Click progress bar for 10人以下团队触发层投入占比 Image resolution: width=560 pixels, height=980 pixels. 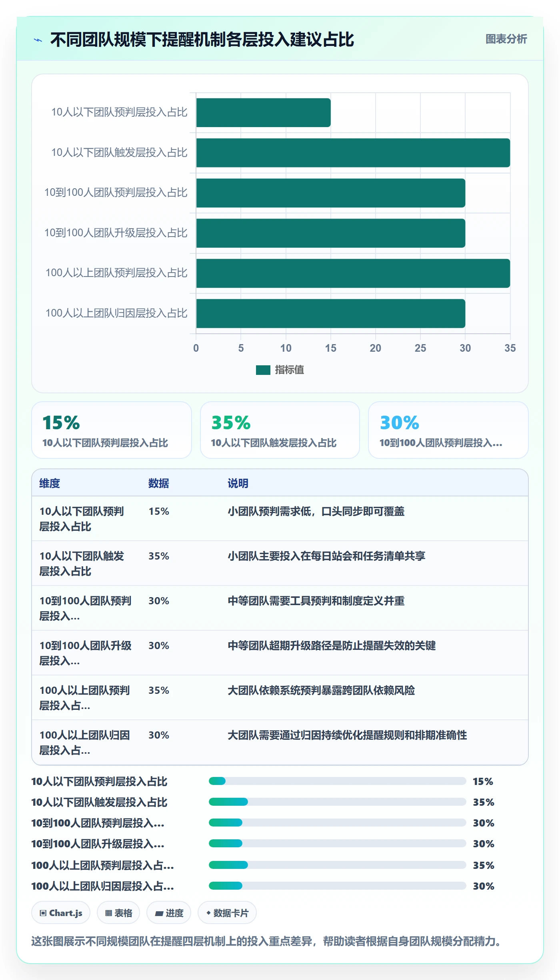tap(338, 802)
